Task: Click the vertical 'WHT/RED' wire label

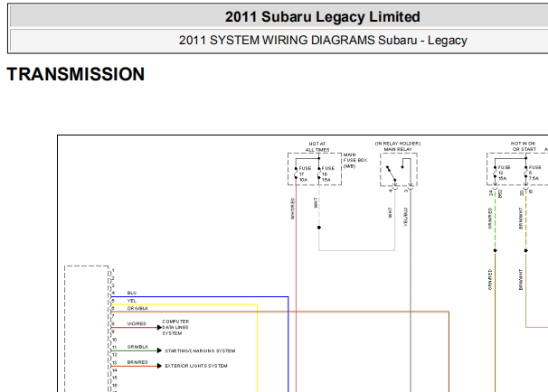Action: [292, 209]
